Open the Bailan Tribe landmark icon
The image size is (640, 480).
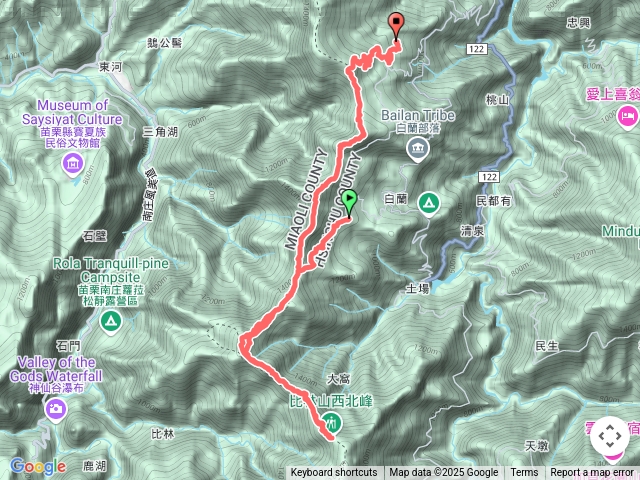[x=418, y=149]
